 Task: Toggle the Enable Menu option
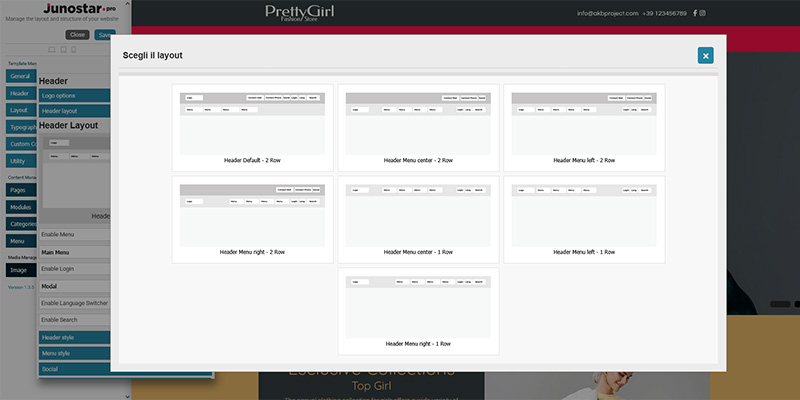[74, 234]
